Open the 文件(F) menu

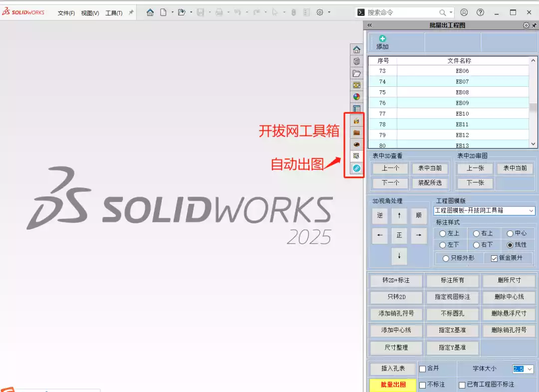coord(66,13)
